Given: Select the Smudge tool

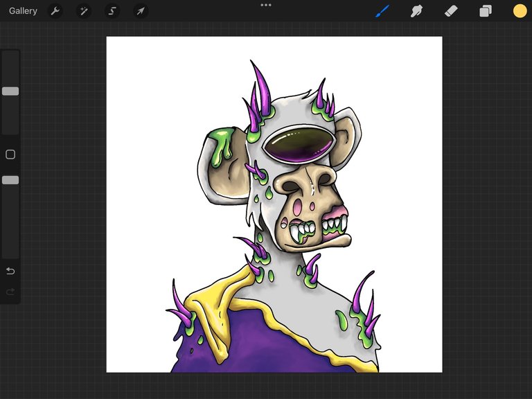Looking at the screenshot, I should [x=416, y=11].
